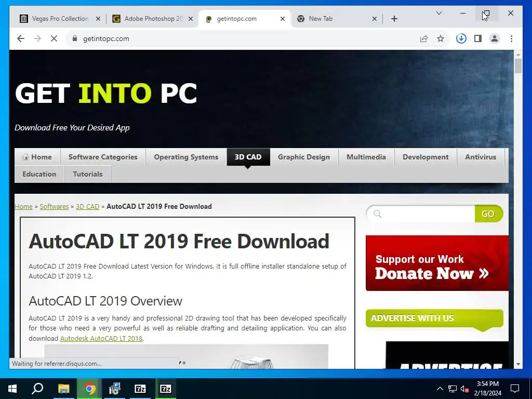Open the taskbar search icon
This screenshot has height=399, width=532.
[x=37, y=389]
